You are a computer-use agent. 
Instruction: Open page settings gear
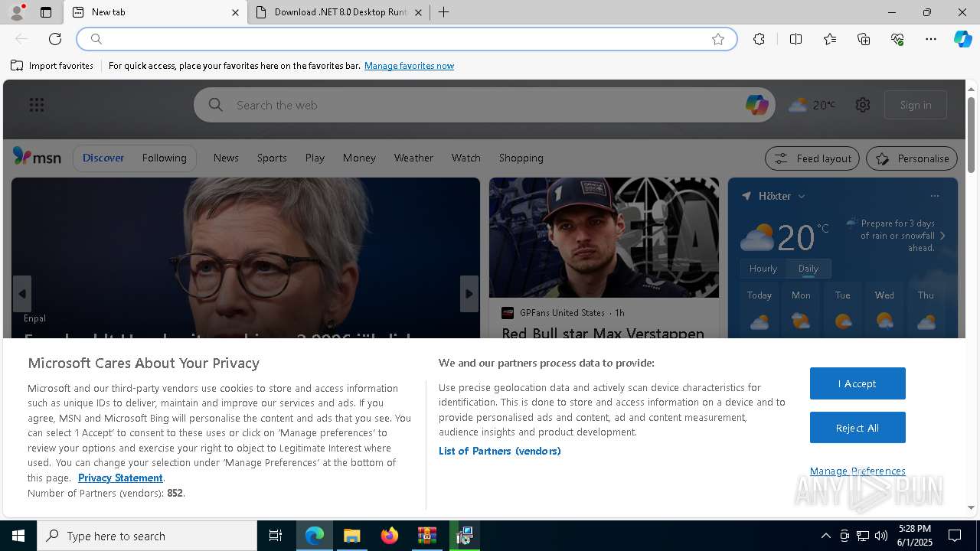pos(863,105)
